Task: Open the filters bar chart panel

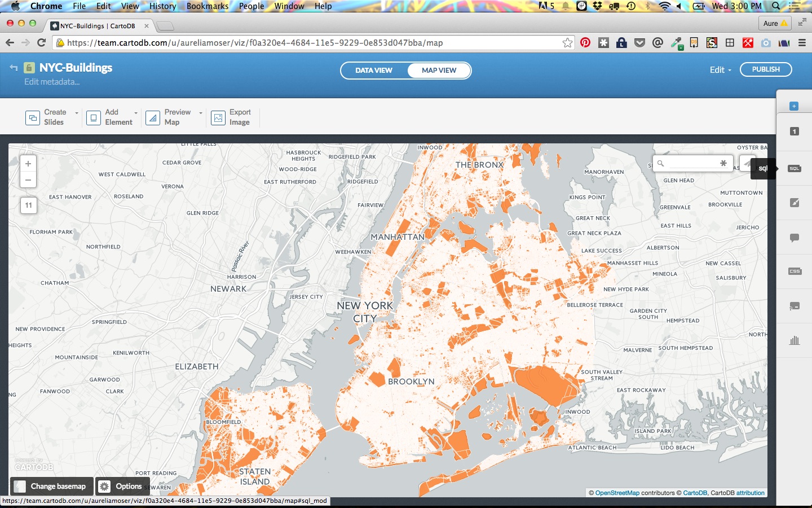Action: (x=794, y=340)
